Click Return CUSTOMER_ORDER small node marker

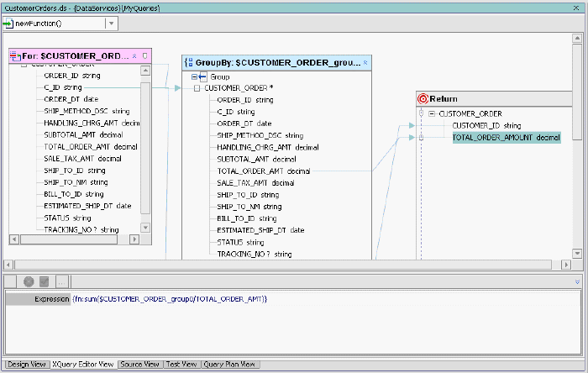pyautogui.click(x=421, y=113)
